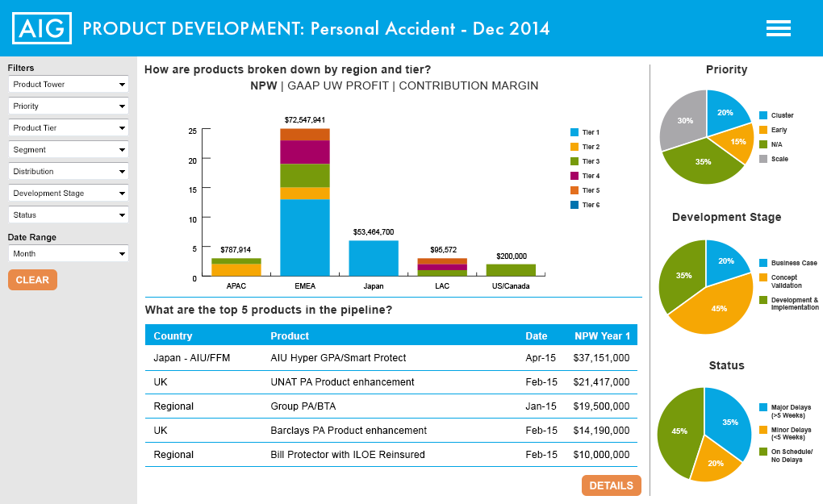Viewport: 823px width, 504px height.
Task: Click the $10,000,000 NPW value
Action: (601, 455)
